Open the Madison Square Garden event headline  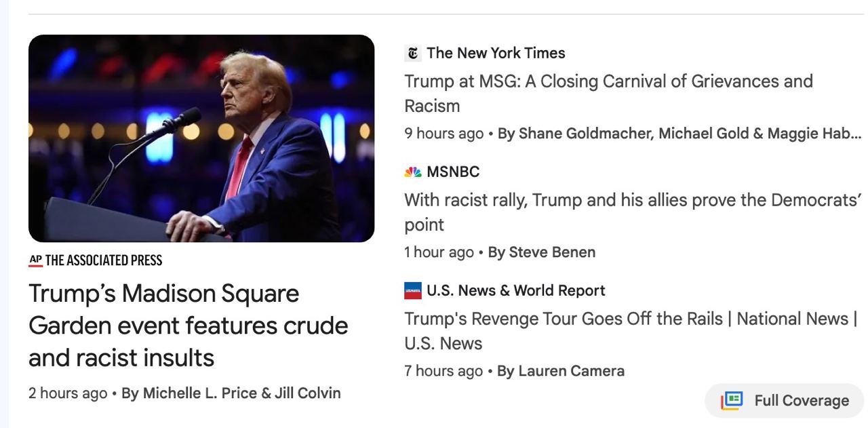(189, 326)
